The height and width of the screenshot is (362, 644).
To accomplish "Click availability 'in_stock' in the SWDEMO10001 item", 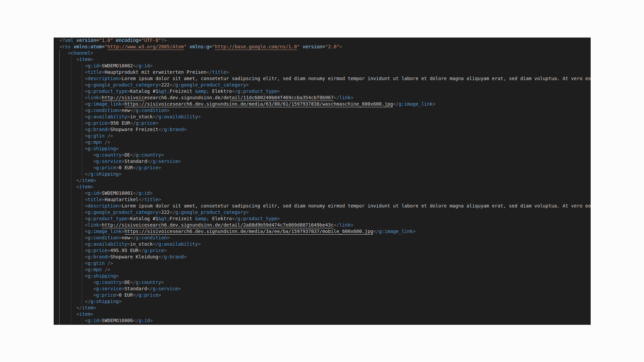I will [x=141, y=244].
